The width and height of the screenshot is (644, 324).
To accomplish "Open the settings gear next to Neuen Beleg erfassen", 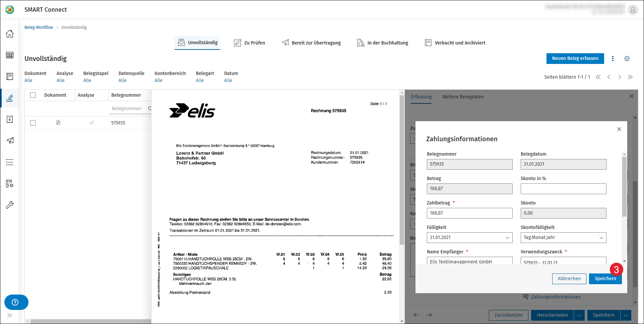I will pos(627,59).
